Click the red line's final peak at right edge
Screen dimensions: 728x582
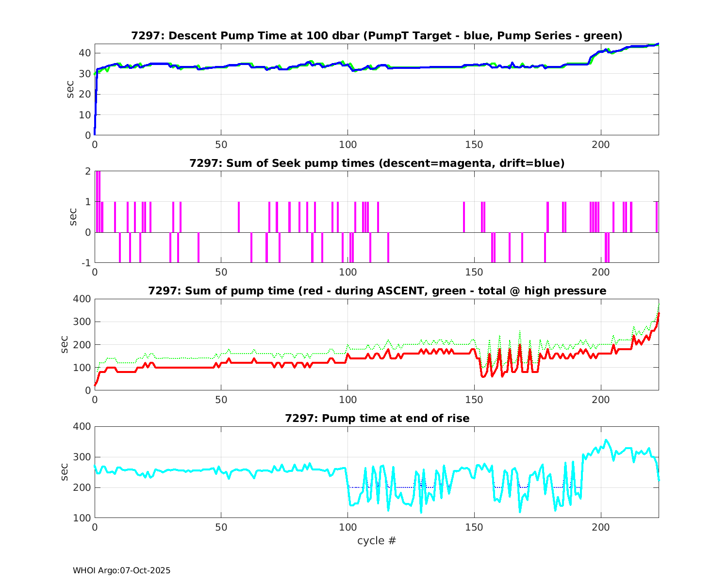click(x=658, y=314)
